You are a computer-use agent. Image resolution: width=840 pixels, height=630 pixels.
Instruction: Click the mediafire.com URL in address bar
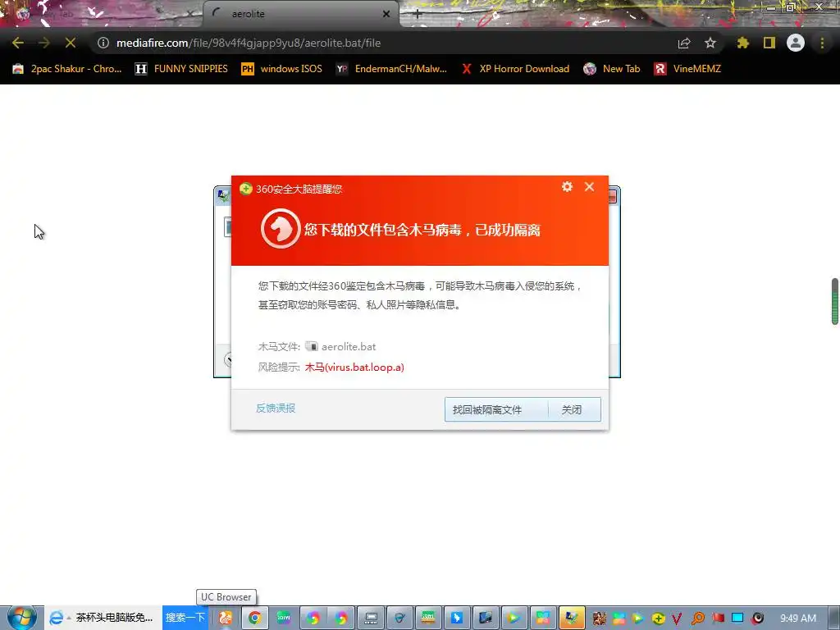pos(249,43)
